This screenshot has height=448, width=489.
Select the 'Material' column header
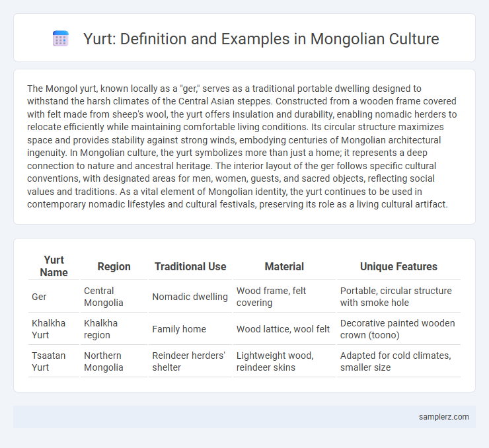pos(284,266)
